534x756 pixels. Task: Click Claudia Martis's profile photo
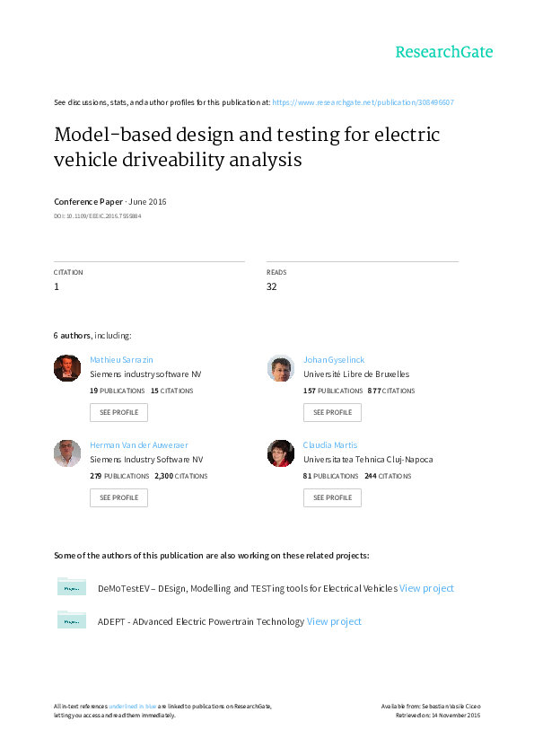[280, 453]
